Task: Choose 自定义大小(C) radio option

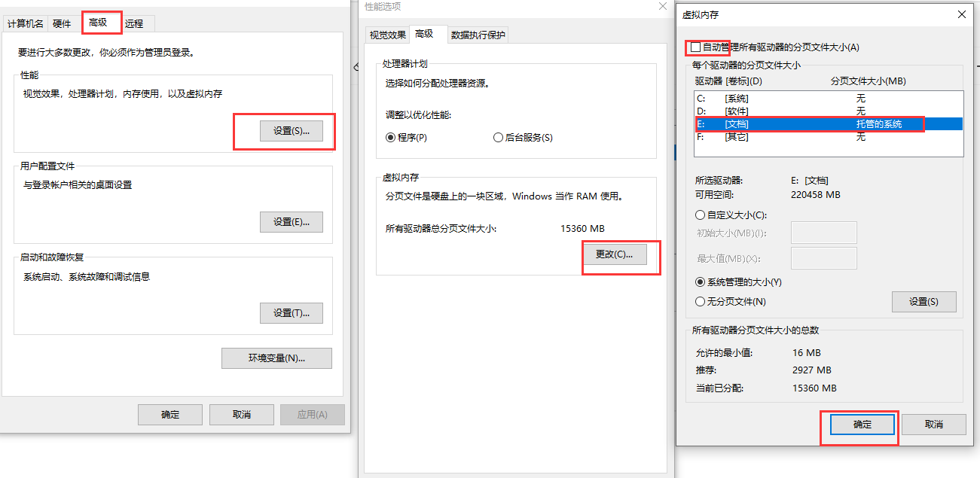Action: pos(731,215)
